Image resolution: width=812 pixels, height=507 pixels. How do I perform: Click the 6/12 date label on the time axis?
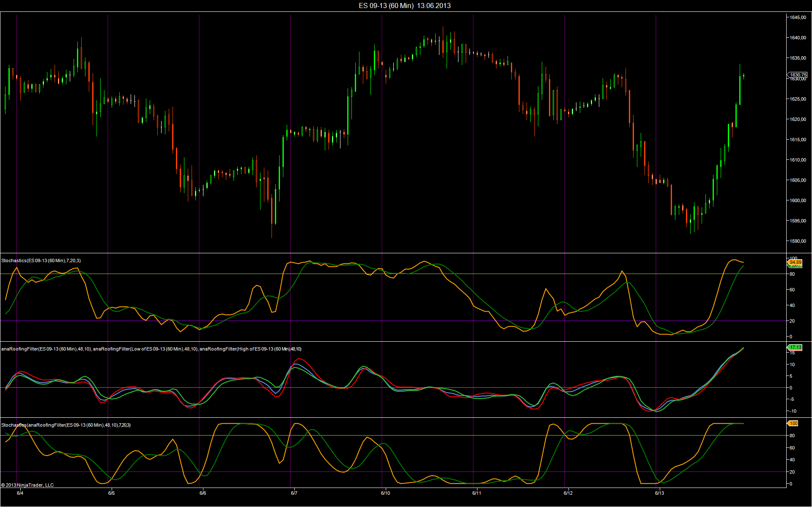pos(568,493)
